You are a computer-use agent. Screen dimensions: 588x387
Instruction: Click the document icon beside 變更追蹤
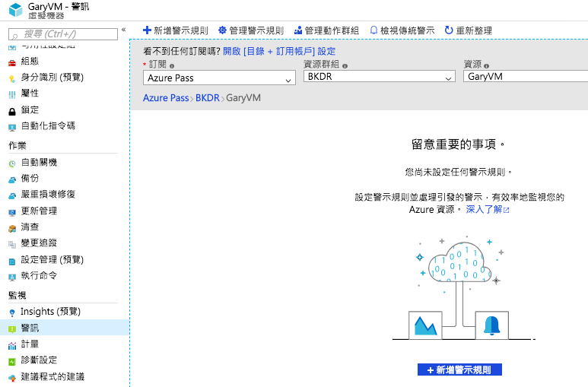[x=12, y=245]
